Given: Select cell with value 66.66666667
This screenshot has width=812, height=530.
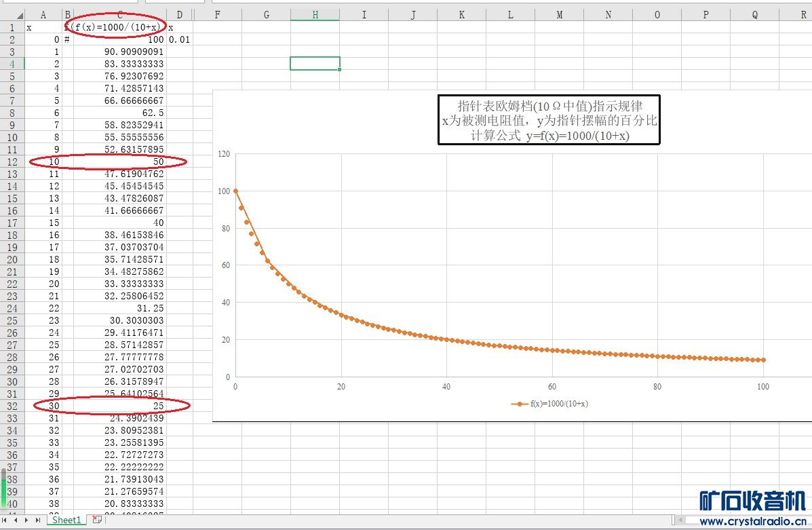Looking at the screenshot, I should pyautogui.click(x=119, y=100).
